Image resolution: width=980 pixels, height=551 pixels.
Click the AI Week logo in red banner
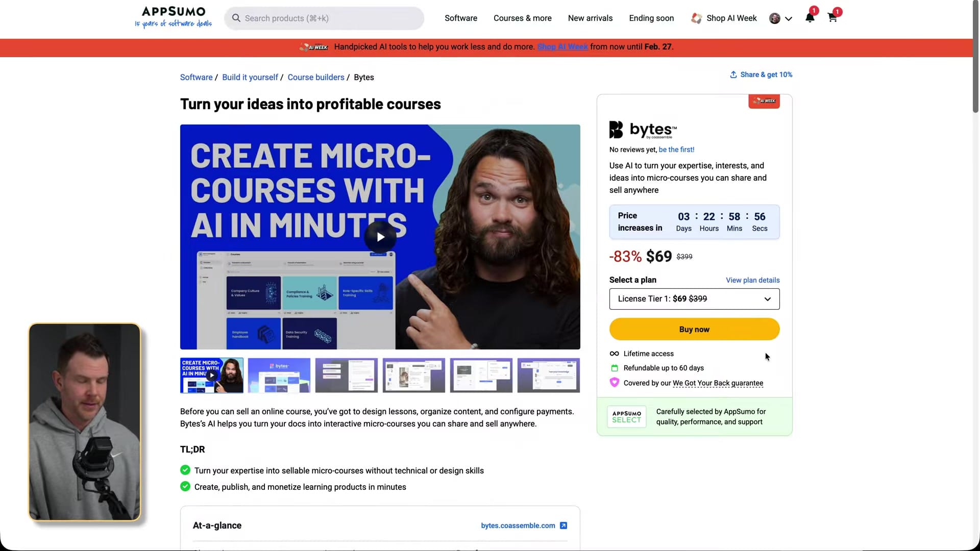pyautogui.click(x=314, y=47)
